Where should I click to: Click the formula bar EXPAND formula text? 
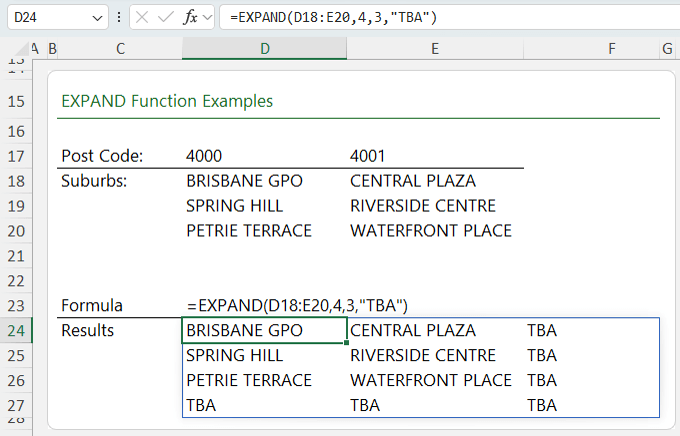(333, 17)
